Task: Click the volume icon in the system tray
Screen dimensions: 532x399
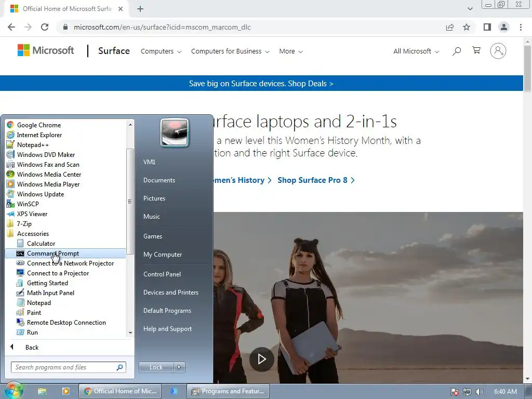Action: click(x=479, y=392)
